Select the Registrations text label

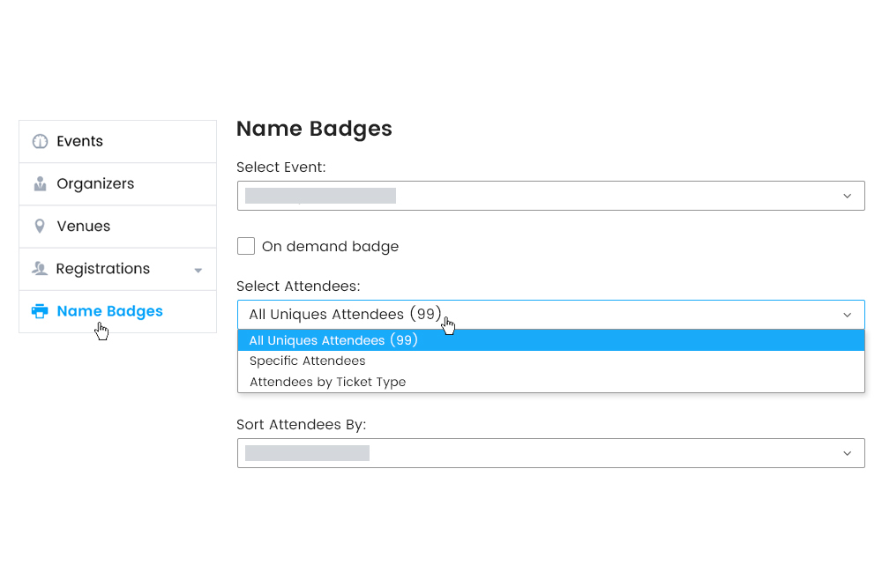102,269
